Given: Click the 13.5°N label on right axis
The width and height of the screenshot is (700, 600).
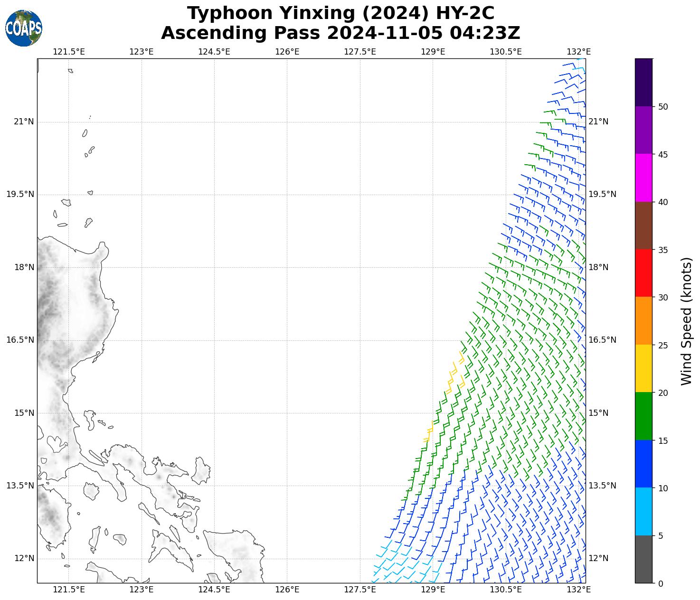Looking at the screenshot, I should 602,486.
